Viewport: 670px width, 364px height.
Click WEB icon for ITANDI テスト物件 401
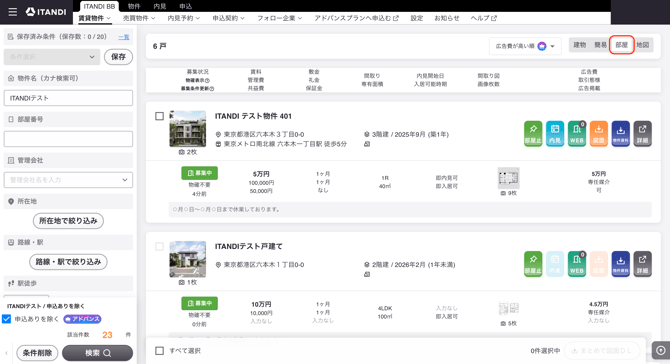(576, 134)
